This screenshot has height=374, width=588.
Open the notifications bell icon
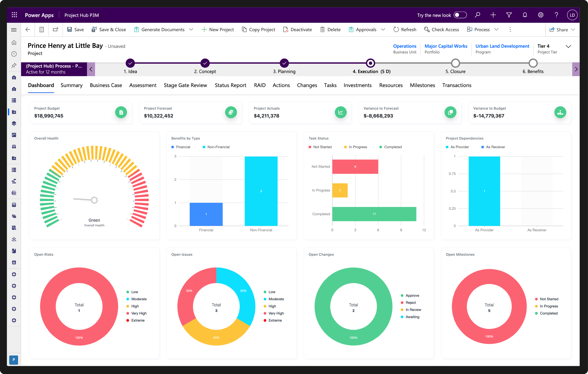[x=525, y=15]
